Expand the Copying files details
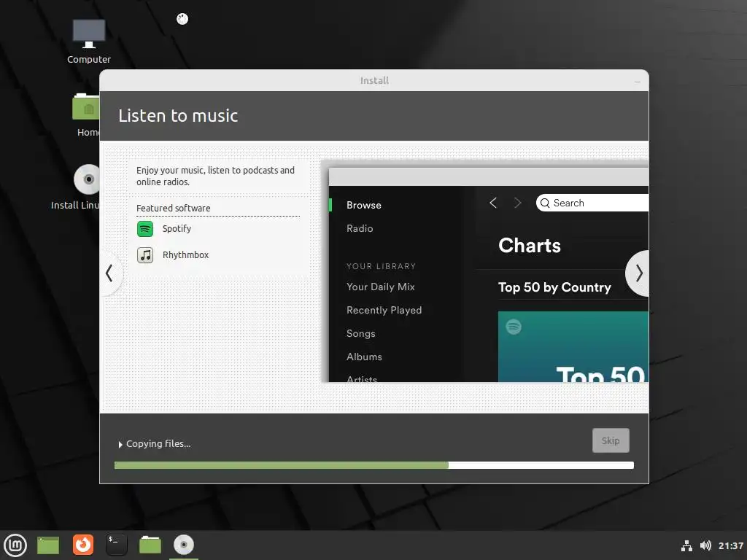The image size is (747, 560). 120,444
